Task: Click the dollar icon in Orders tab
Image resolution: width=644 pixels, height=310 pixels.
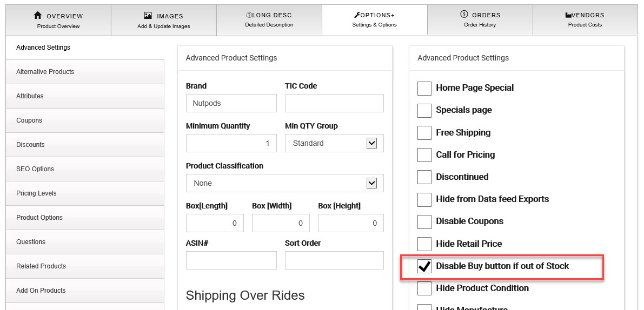Action: pyautogui.click(x=464, y=15)
